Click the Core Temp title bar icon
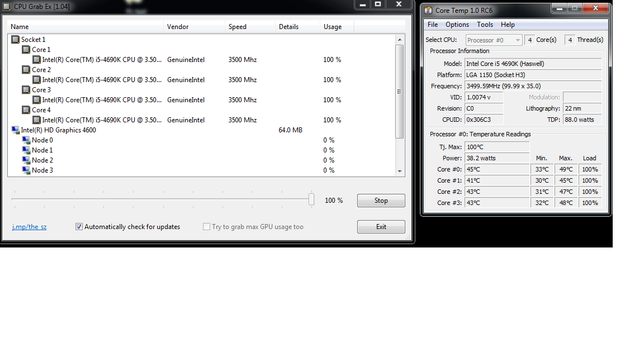644x362 pixels. click(428, 10)
